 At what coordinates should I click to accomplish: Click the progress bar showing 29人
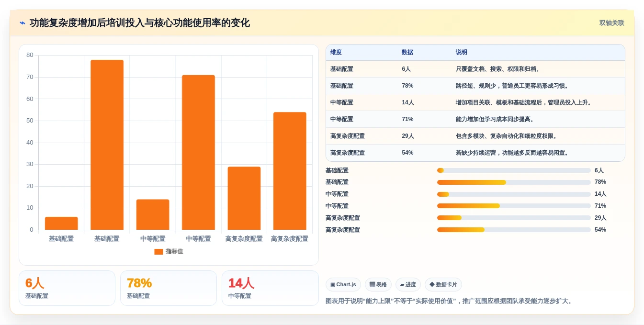(514, 218)
